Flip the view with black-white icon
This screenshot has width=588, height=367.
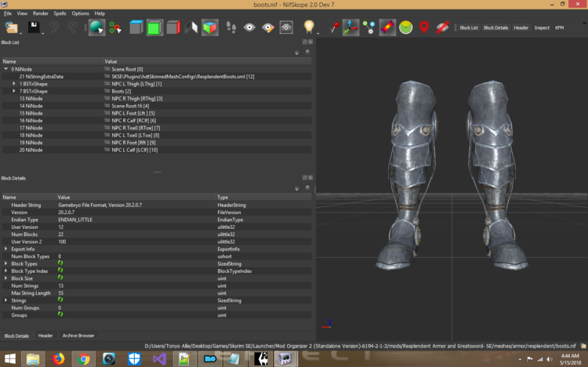tap(191, 27)
